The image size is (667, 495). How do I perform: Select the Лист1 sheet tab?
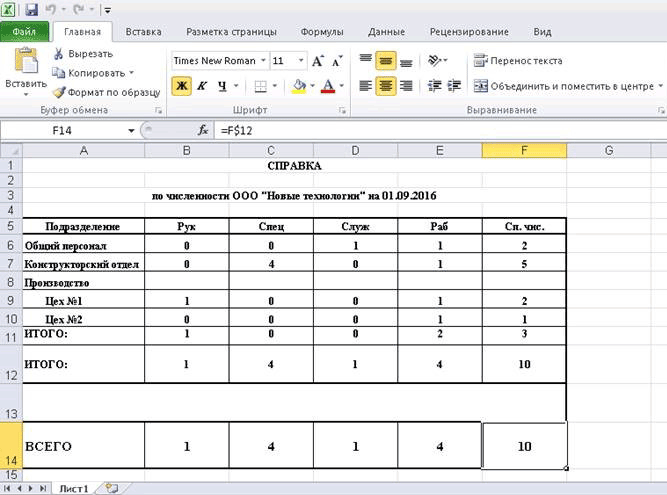[74, 489]
